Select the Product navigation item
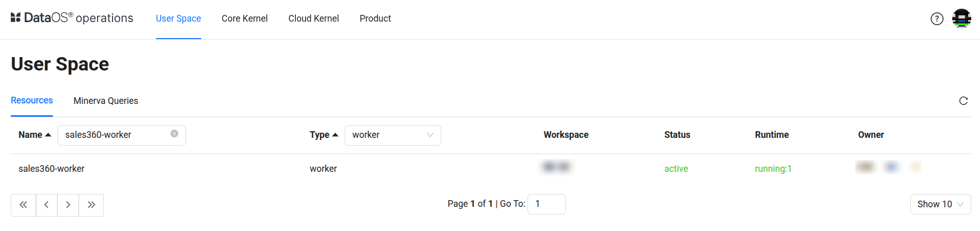Viewport: 980px width, 231px height. [375, 19]
